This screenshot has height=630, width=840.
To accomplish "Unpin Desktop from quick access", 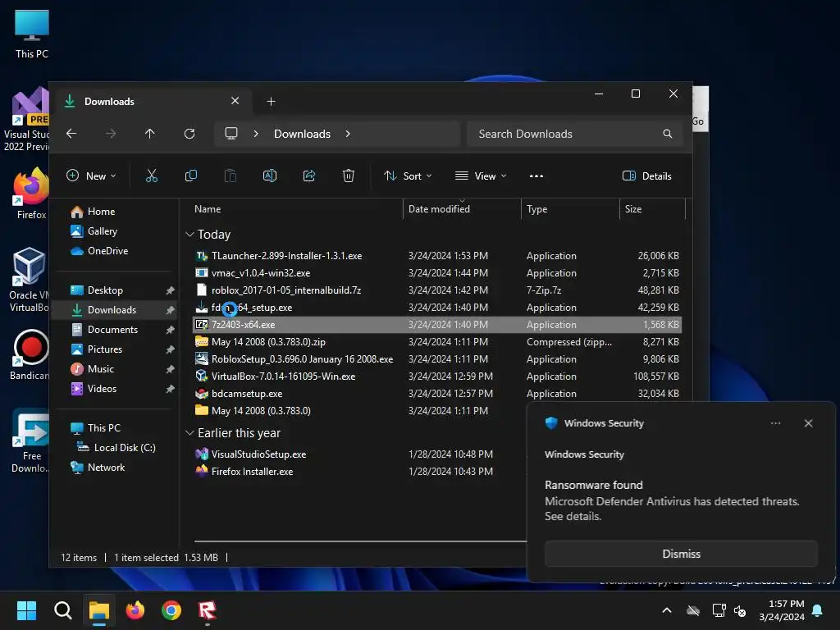I will click(170, 290).
